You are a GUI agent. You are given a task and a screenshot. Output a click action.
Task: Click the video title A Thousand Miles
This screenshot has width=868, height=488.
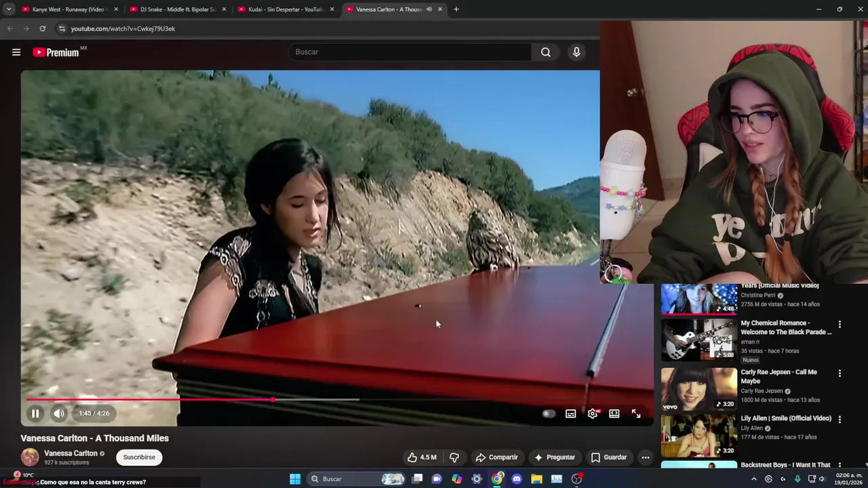94,439
